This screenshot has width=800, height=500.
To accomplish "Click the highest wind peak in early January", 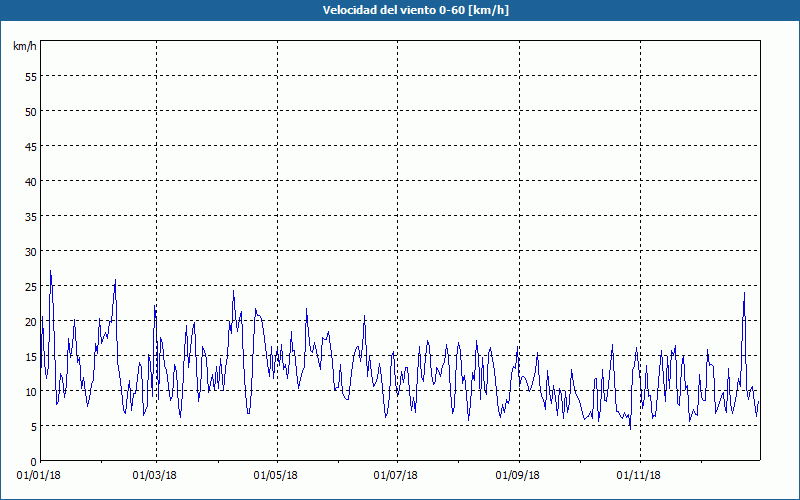I will (50, 271).
